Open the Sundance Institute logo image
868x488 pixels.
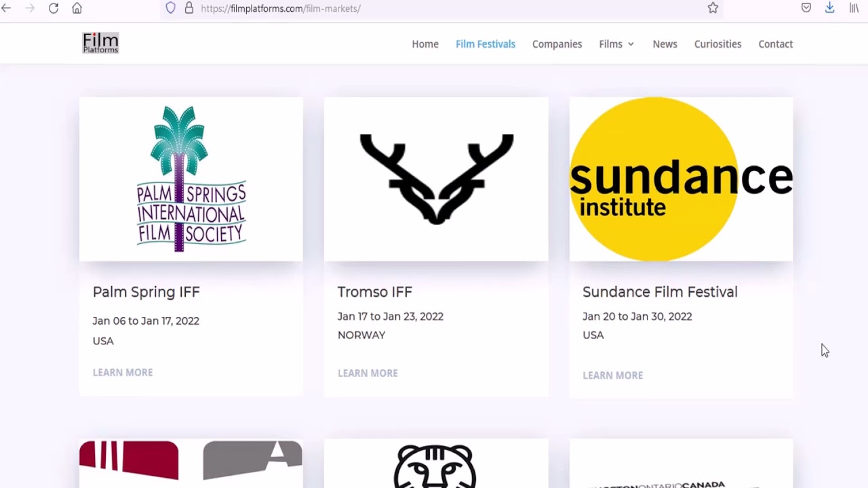681,179
